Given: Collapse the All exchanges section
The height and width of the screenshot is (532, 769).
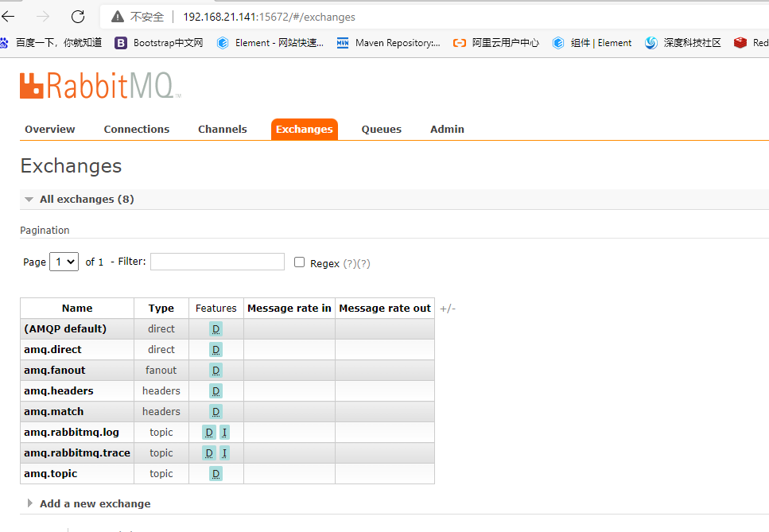Looking at the screenshot, I should pos(29,199).
